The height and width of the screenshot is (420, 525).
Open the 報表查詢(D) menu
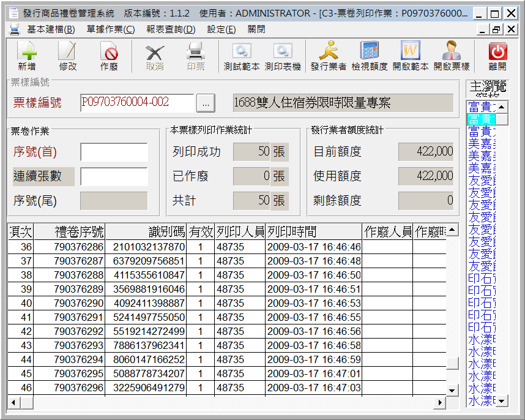(171, 29)
